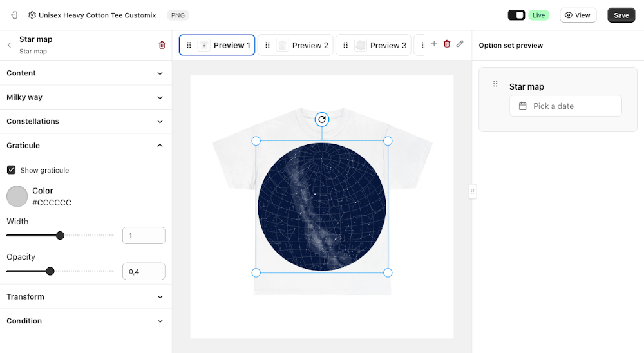
Task: Delete current preview with trash icon
Action: [x=447, y=44]
